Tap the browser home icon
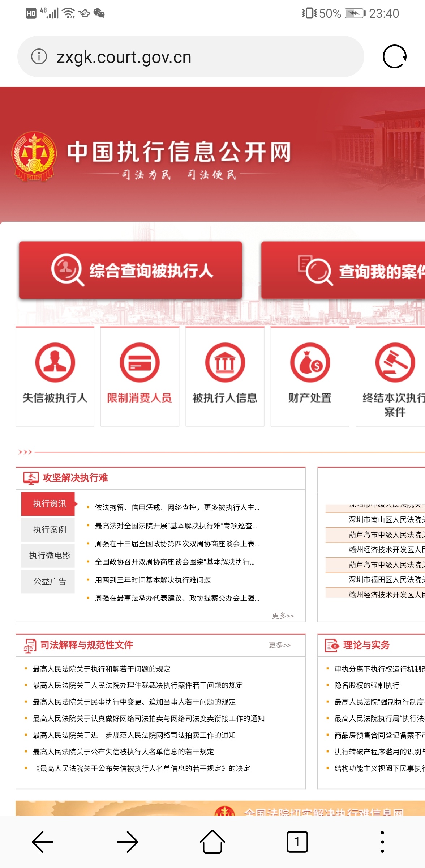Screen dimensions: 425x868 coord(212,841)
